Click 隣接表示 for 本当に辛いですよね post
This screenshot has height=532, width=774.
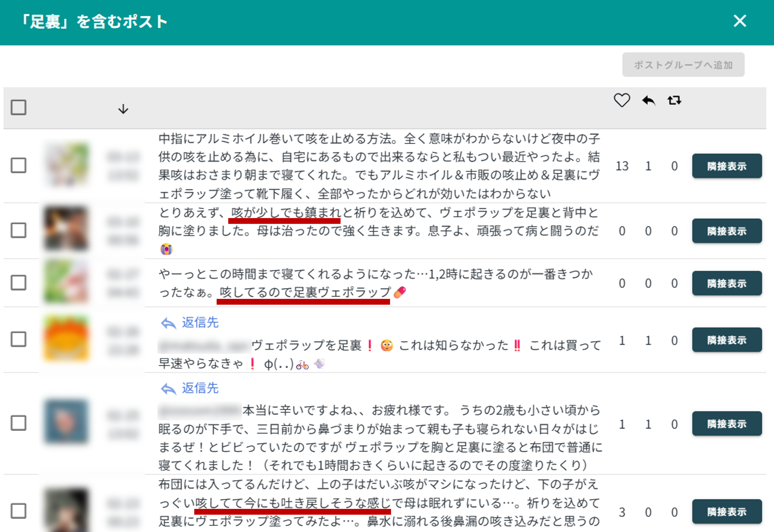click(727, 424)
